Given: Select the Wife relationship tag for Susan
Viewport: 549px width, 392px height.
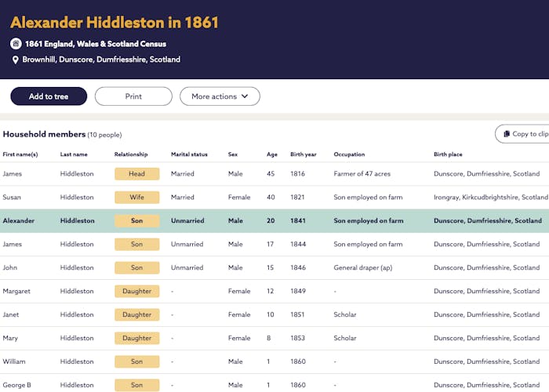Looking at the screenshot, I should pos(137,198).
